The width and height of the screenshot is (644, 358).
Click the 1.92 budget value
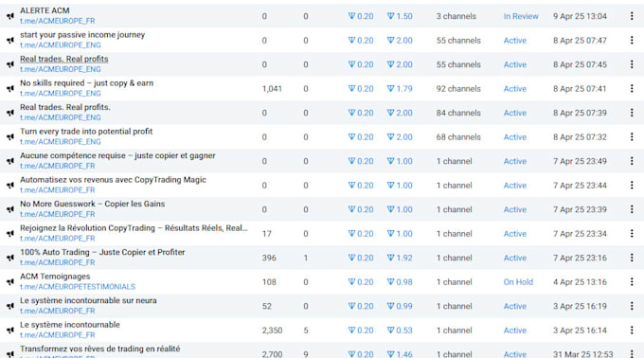pyautogui.click(x=400, y=258)
